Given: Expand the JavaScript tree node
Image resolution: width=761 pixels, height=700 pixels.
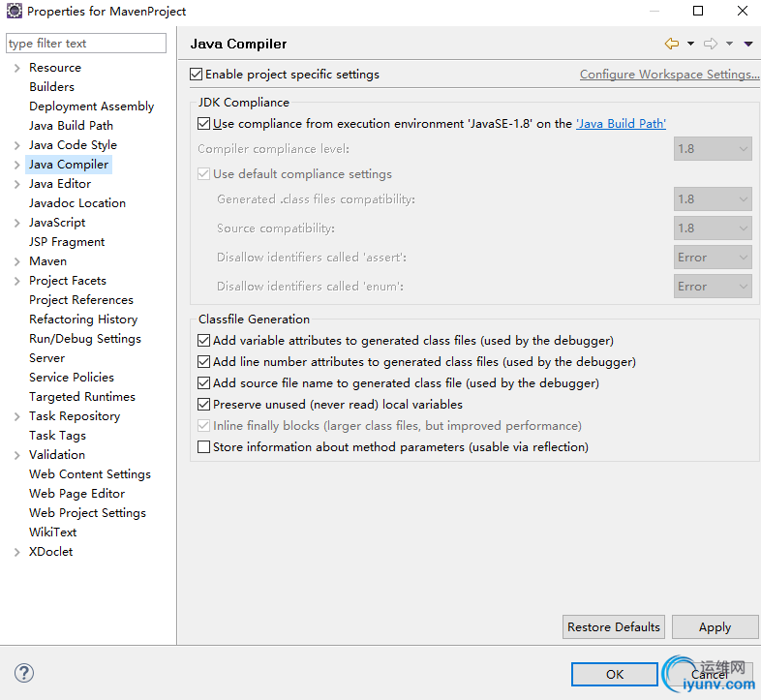Looking at the screenshot, I should click(x=17, y=224).
